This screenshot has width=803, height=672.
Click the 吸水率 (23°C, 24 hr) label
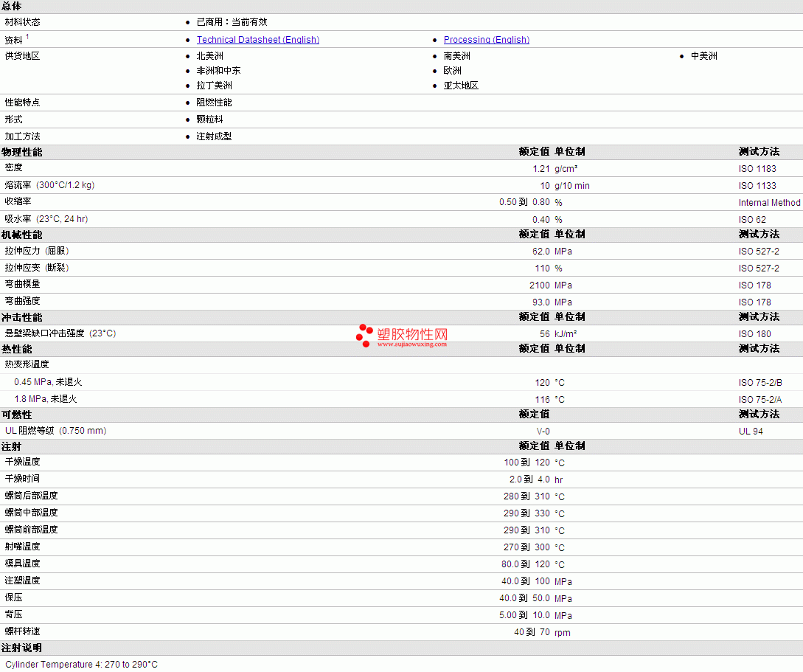click(46, 219)
